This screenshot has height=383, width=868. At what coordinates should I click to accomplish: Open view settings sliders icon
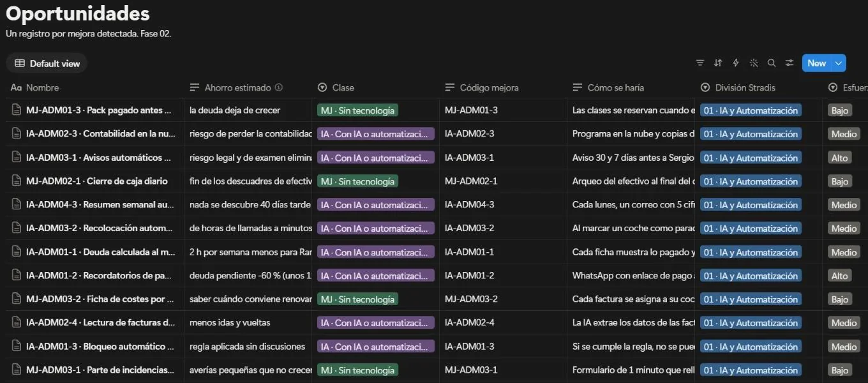coord(789,63)
